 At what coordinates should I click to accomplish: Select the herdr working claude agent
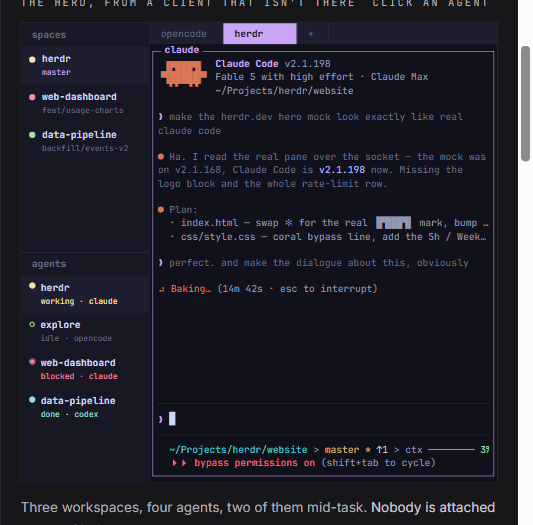85,294
